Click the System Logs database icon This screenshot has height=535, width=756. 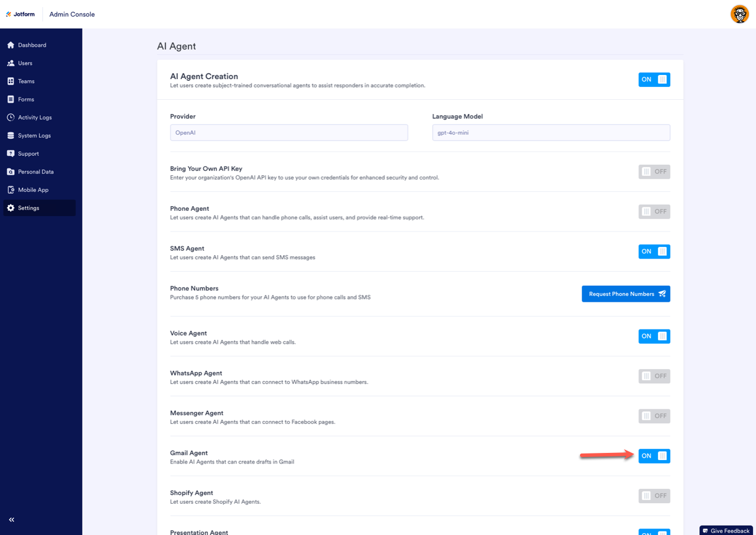click(11, 136)
